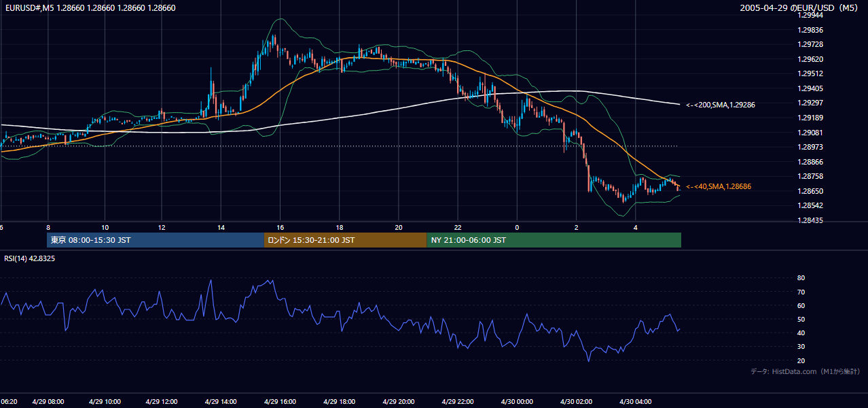The height and width of the screenshot is (408, 868).
Task: Click price axis value 1.29836
Action: 810,30
